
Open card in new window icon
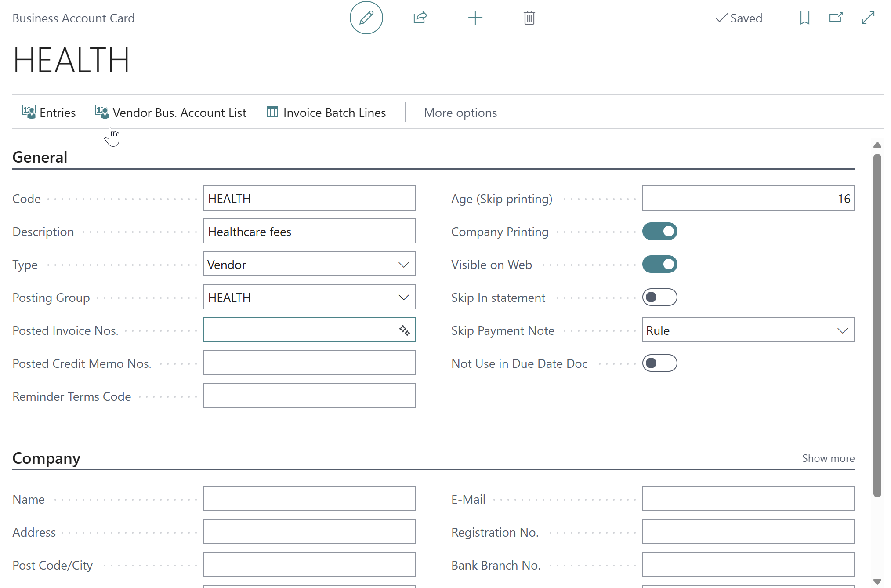tap(836, 18)
